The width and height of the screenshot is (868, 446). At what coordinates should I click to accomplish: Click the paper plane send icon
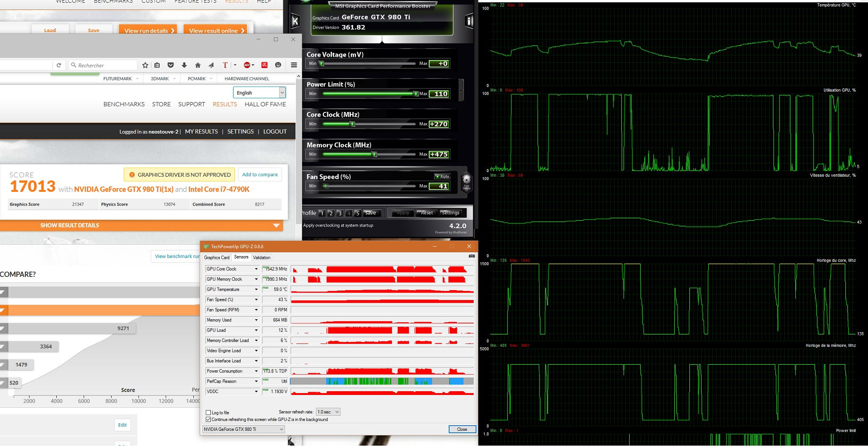click(211, 65)
